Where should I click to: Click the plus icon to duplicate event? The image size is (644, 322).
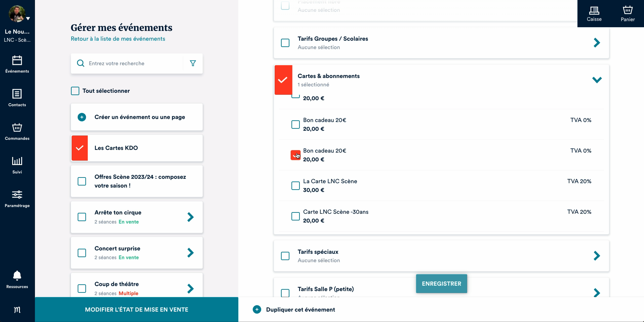point(257,310)
